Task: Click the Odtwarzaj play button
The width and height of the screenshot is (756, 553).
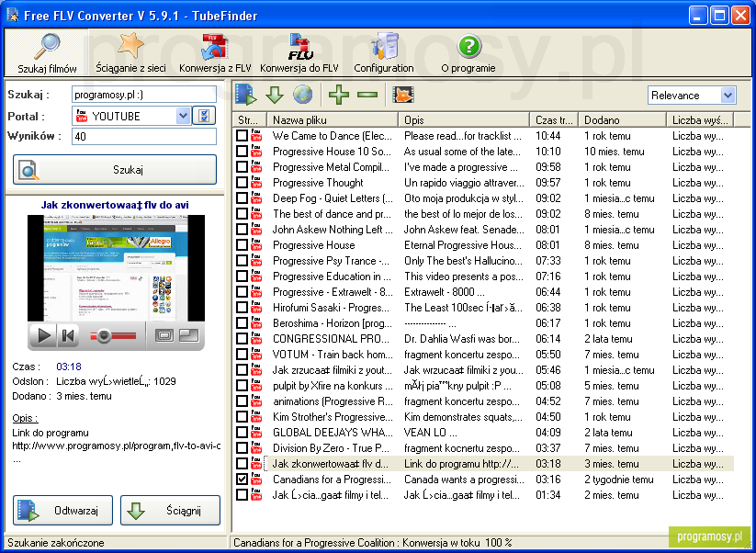Action: click(x=62, y=510)
